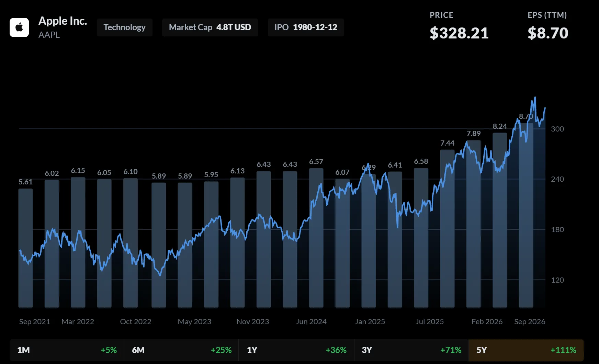The width and height of the screenshot is (599, 364).
Task: Click the EPS bar labeled 8.24
Action: [500, 220]
